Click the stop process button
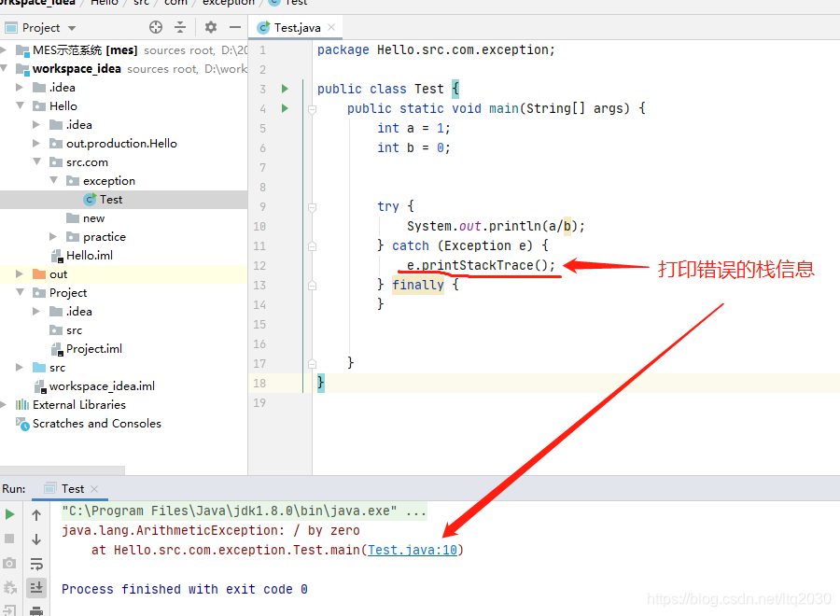 pyautogui.click(x=9, y=539)
